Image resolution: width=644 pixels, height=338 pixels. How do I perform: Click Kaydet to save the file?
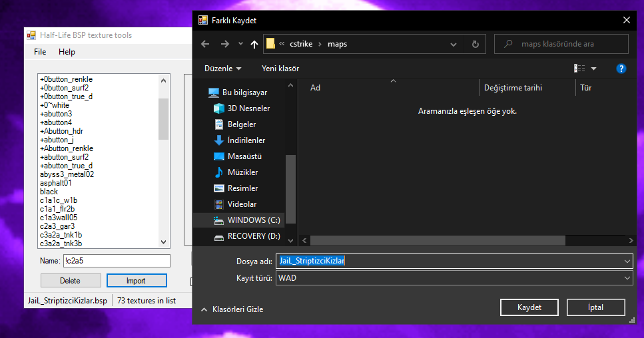[x=529, y=307]
